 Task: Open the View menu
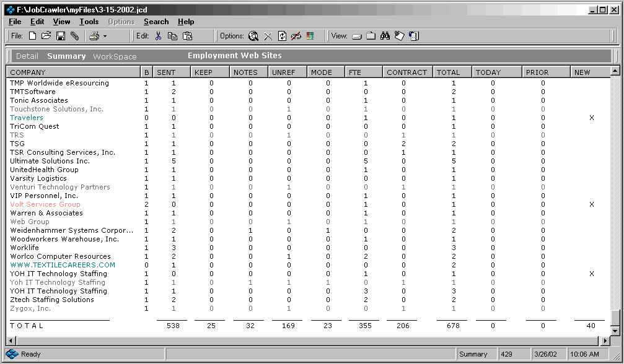coord(62,22)
